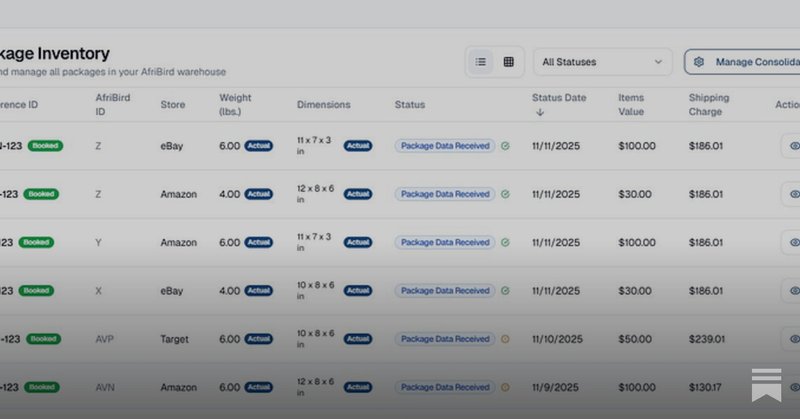Click the status check icon in the eBay X row
The height and width of the screenshot is (419, 800).
[x=505, y=290]
